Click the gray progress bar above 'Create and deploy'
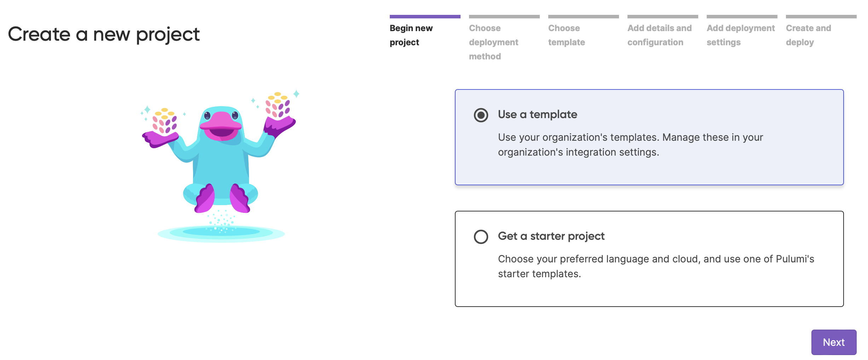 coord(821,17)
